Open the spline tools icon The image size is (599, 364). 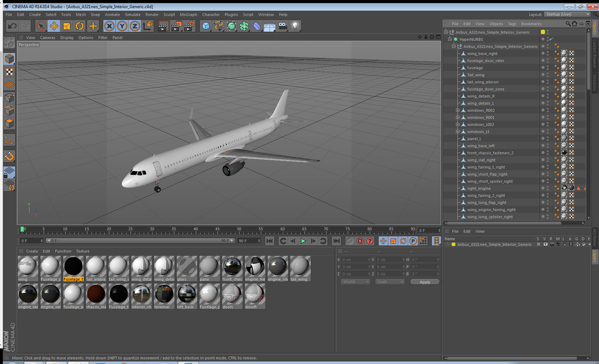pos(219,26)
